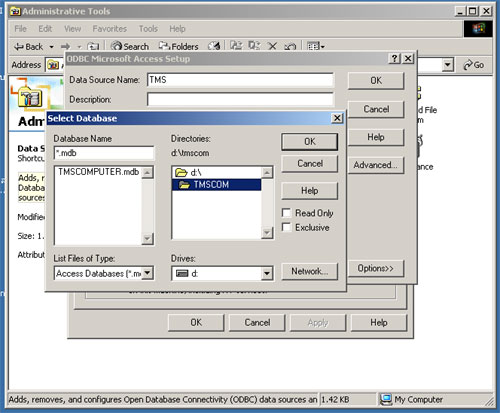Click OK in ODBC Administrator bottom row
This screenshot has height=413, width=500.
tap(196, 323)
